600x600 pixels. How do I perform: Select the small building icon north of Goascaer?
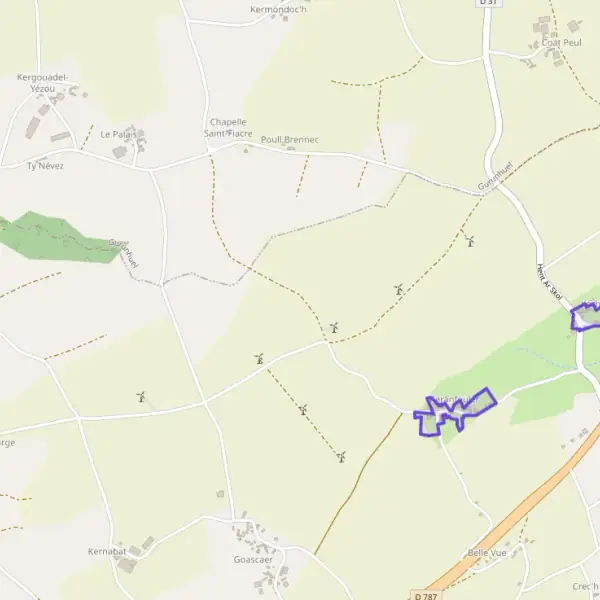point(220,494)
